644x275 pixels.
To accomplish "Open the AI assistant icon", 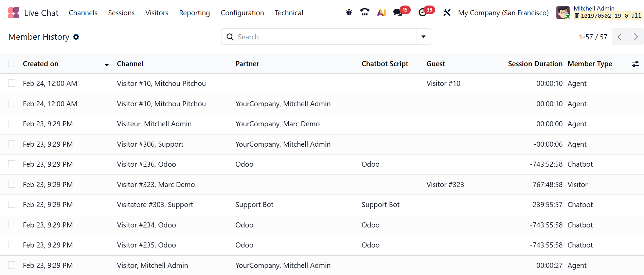I will [381, 13].
